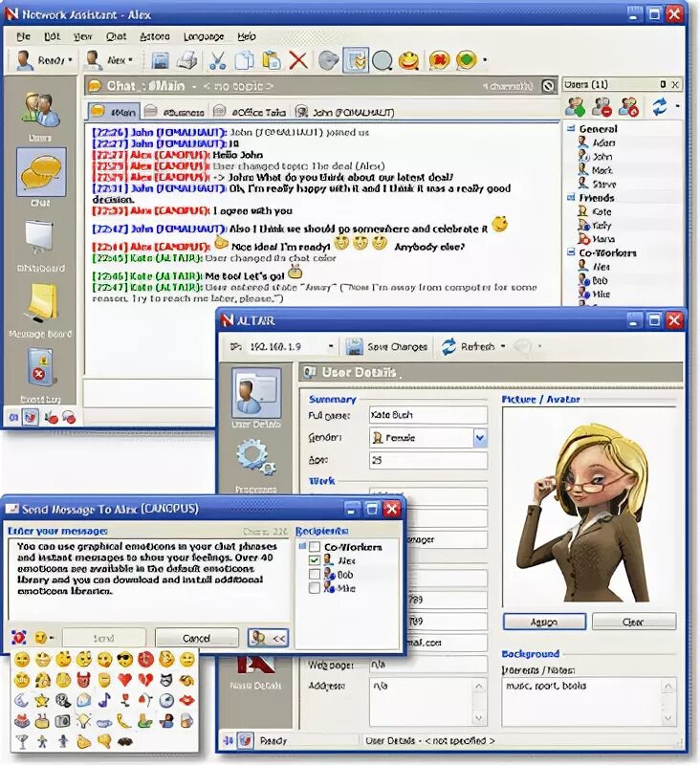Check the Co-Workers recipients checkbox
The image size is (700, 765).
click(315, 546)
